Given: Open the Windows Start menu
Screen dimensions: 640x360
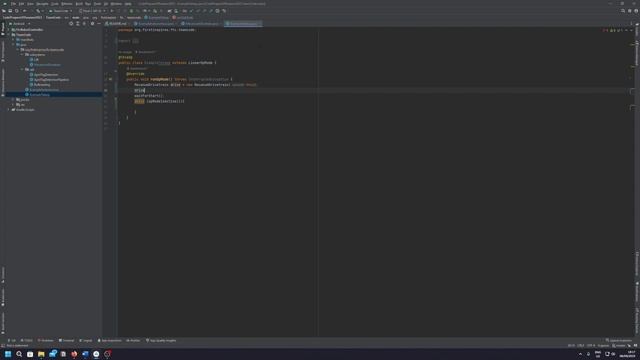Looking at the screenshot, I should 8,354.
